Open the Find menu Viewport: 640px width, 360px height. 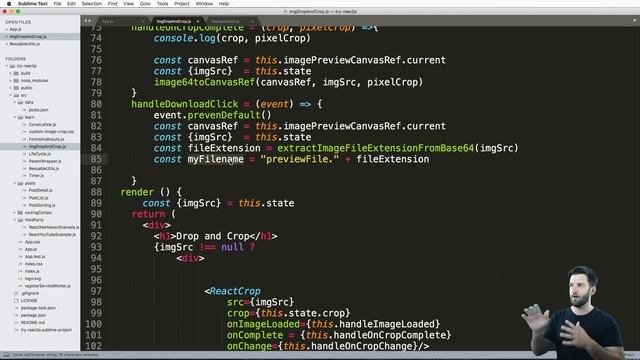coord(112,4)
